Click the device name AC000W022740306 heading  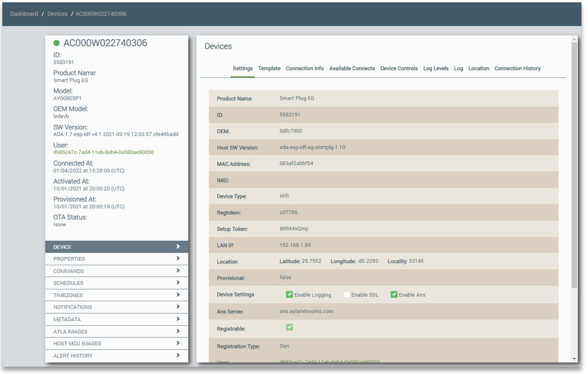pos(105,43)
